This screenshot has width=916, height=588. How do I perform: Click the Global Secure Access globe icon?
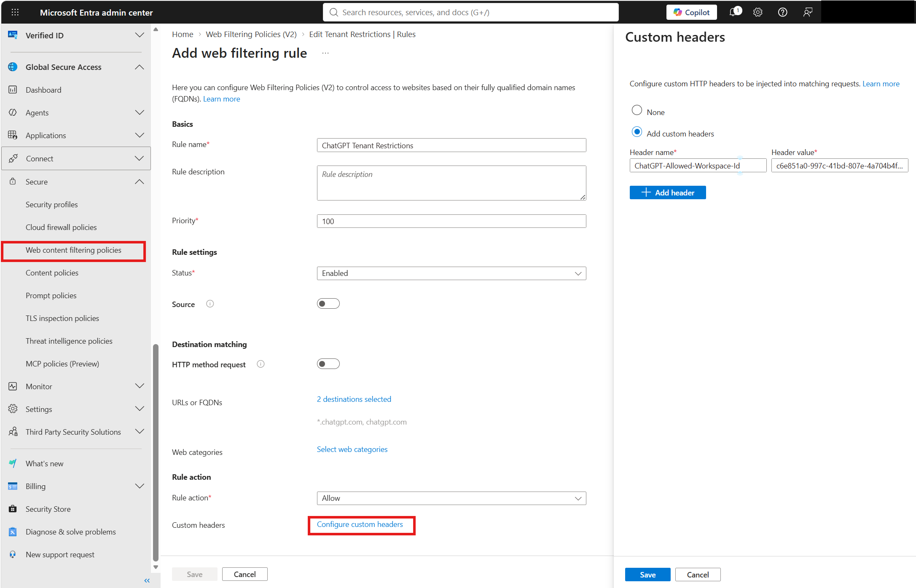tap(13, 67)
